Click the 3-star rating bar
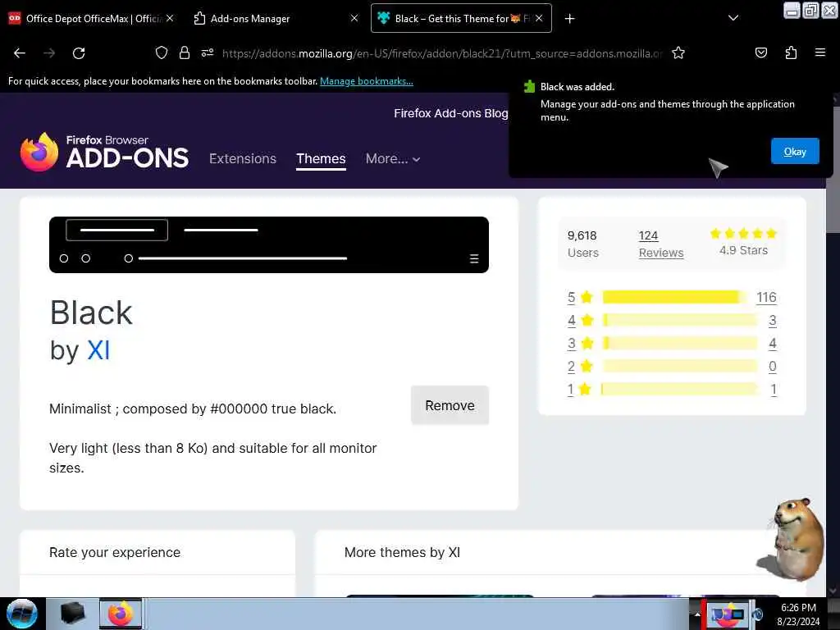Image resolution: width=840 pixels, height=630 pixels. pos(680,344)
